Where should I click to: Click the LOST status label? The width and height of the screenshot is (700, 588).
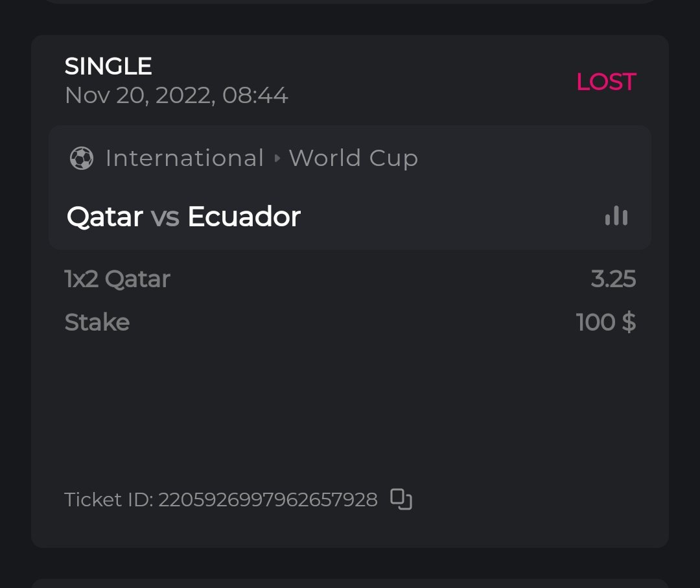tap(606, 82)
